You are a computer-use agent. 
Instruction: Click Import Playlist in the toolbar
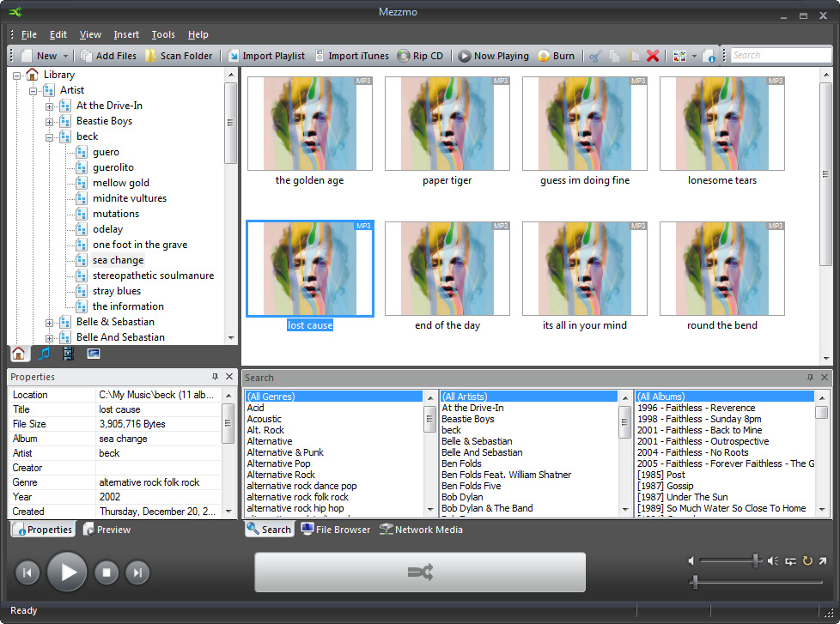[x=266, y=56]
